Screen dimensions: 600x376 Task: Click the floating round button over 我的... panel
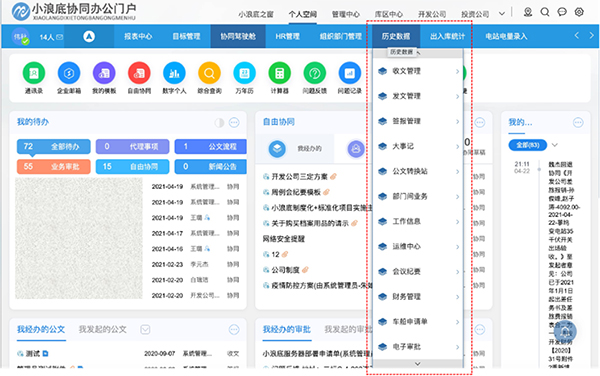click(565, 331)
